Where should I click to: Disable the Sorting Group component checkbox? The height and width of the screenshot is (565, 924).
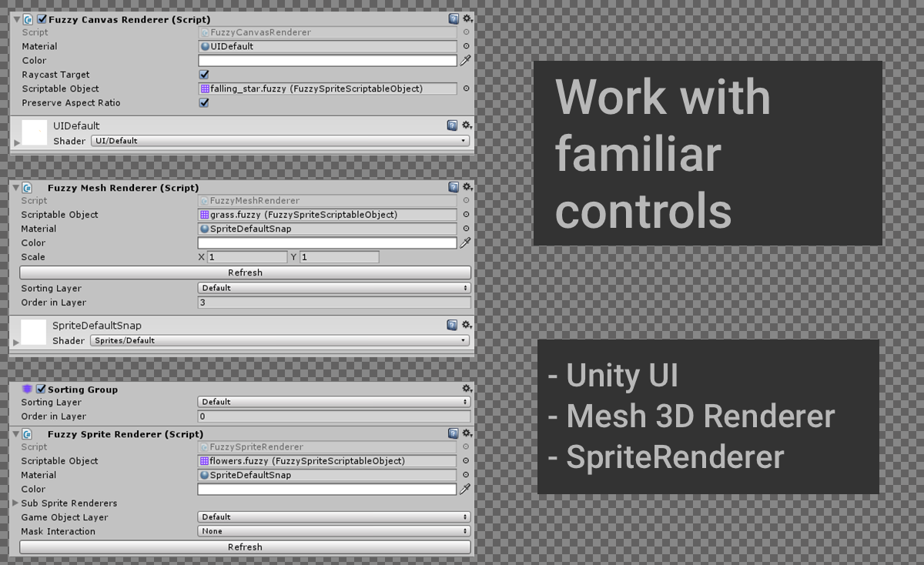click(41, 389)
